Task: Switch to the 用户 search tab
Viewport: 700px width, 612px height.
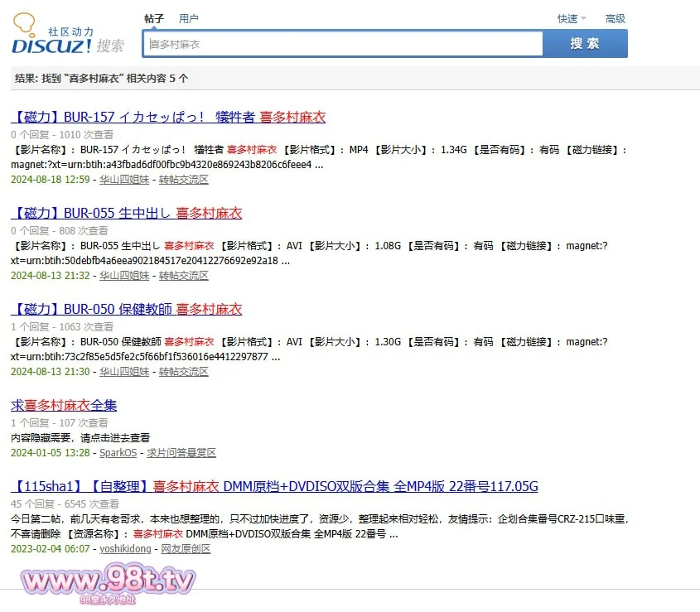Action: pos(189,18)
